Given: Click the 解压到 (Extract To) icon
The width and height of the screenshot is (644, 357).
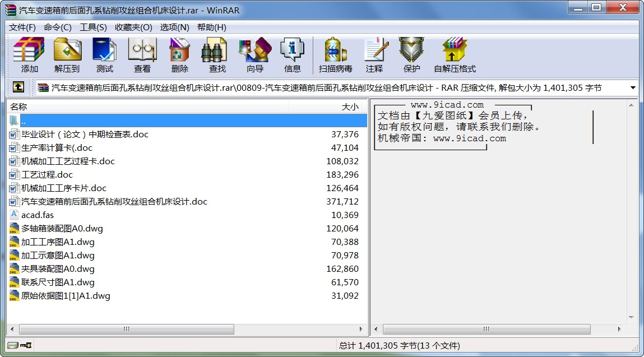Looking at the screenshot, I should (x=67, y=55).
